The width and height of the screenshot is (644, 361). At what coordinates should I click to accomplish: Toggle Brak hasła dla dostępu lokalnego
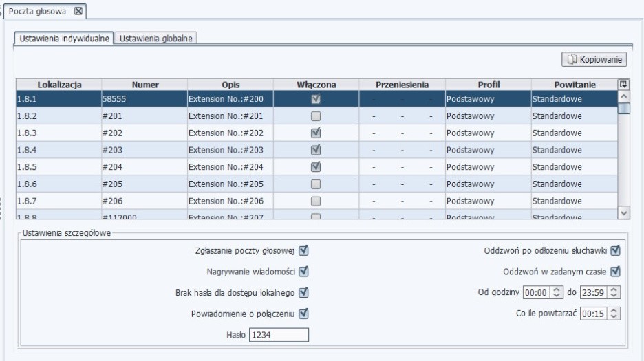(303, 292)
